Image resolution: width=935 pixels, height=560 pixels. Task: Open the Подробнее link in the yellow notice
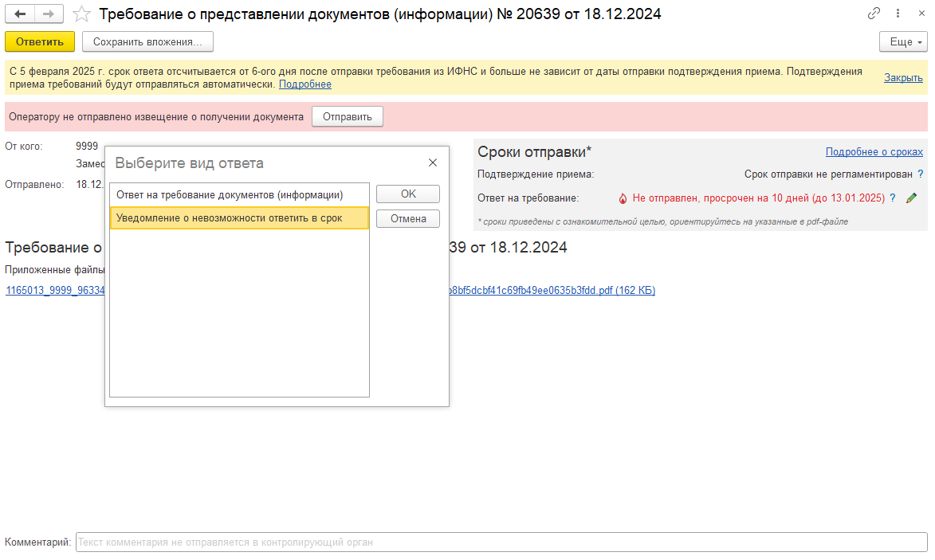click(x=304, y=84)
